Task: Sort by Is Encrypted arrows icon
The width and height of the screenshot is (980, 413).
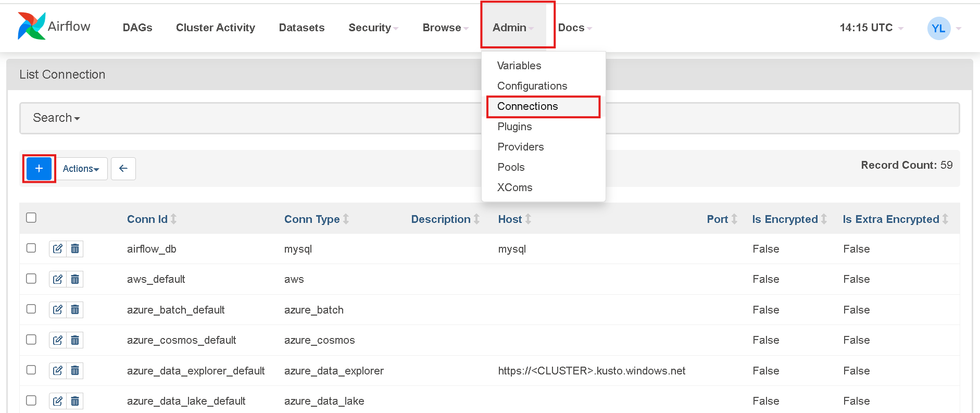Action: point(824,219)
